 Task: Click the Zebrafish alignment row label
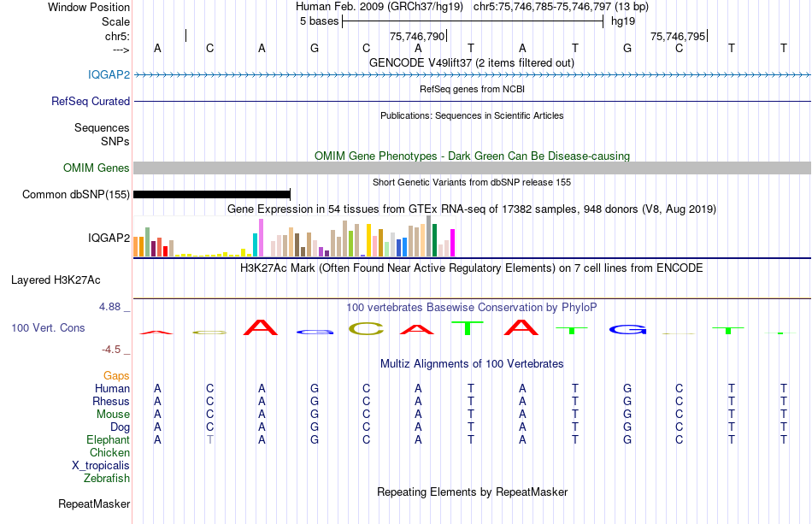[107, 478]
